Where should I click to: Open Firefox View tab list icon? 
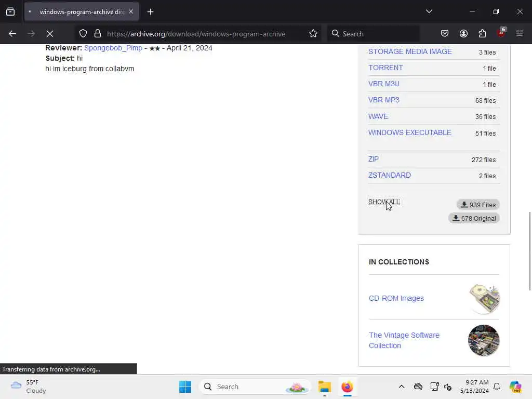tap(10, 12)
